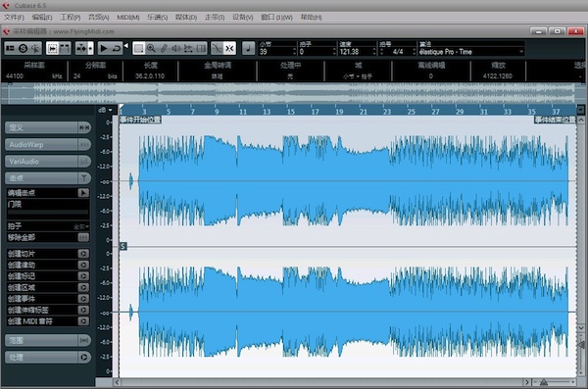Step the time signature 4/4 value
The image size is (588, 389).
click(414, 52)
